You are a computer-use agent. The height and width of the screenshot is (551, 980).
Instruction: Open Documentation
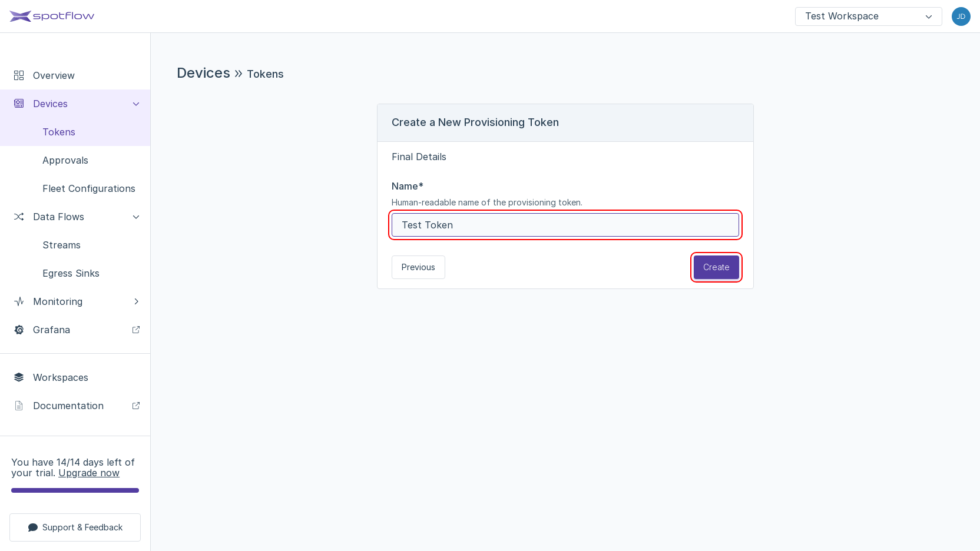point(75,406)
